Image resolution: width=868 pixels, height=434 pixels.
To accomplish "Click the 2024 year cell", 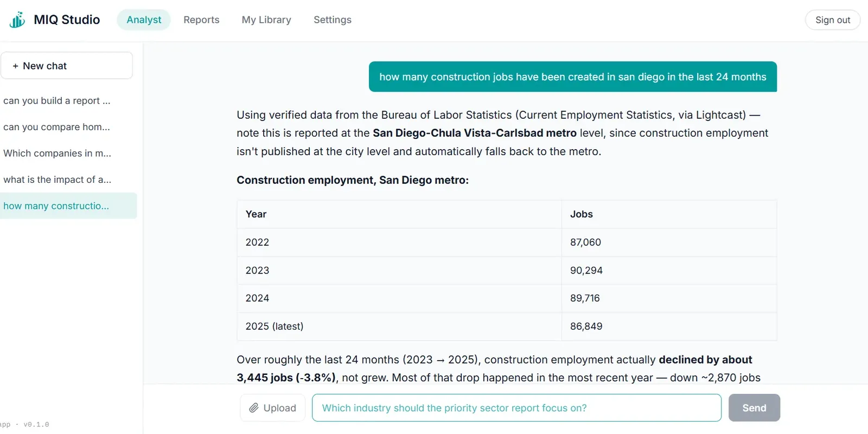I will point(399,298).
